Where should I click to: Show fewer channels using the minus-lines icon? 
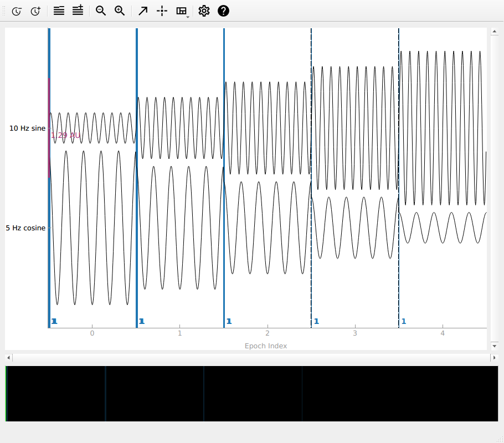[59, 11]
